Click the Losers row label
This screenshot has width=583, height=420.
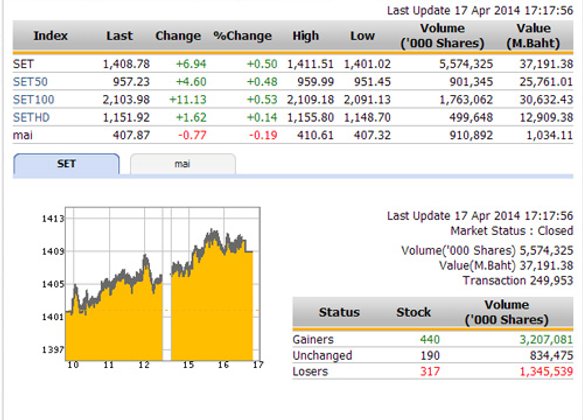(310, 371)
